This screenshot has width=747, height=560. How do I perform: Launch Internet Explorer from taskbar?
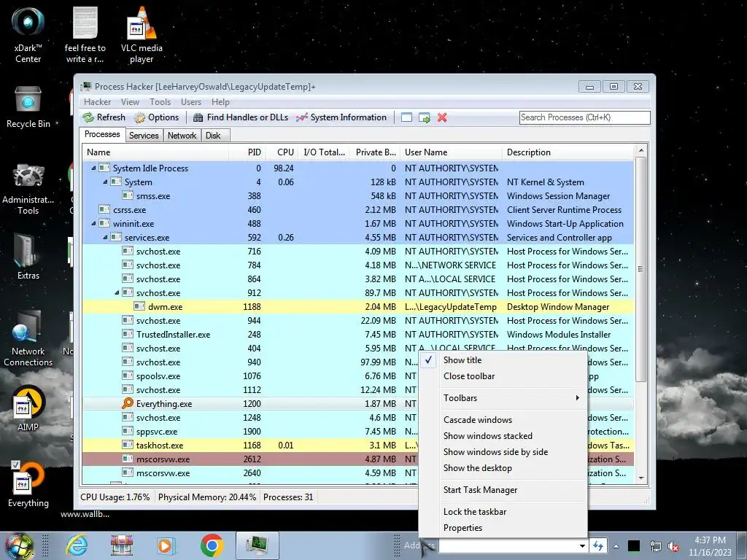pyautogui.click(x=77, y=545)
